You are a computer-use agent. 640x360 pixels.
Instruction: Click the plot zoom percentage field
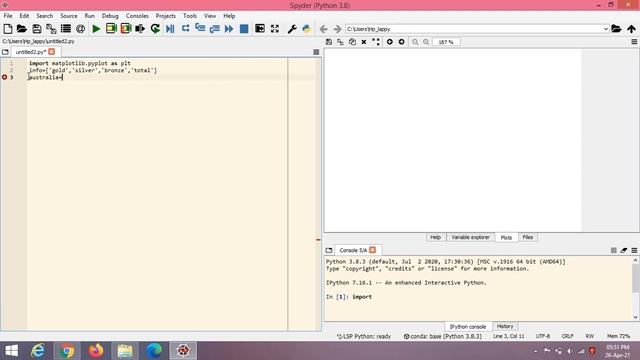[446, 42]
